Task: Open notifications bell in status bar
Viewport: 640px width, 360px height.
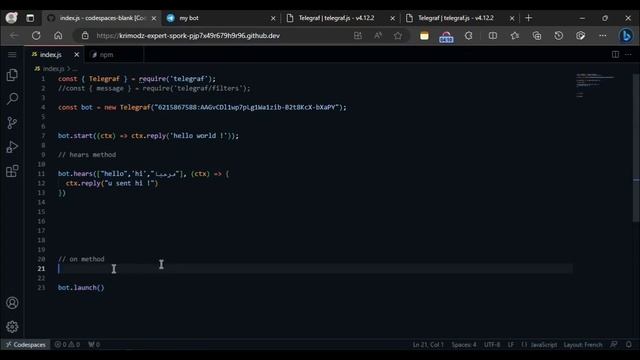Action: tap(629, 344)
